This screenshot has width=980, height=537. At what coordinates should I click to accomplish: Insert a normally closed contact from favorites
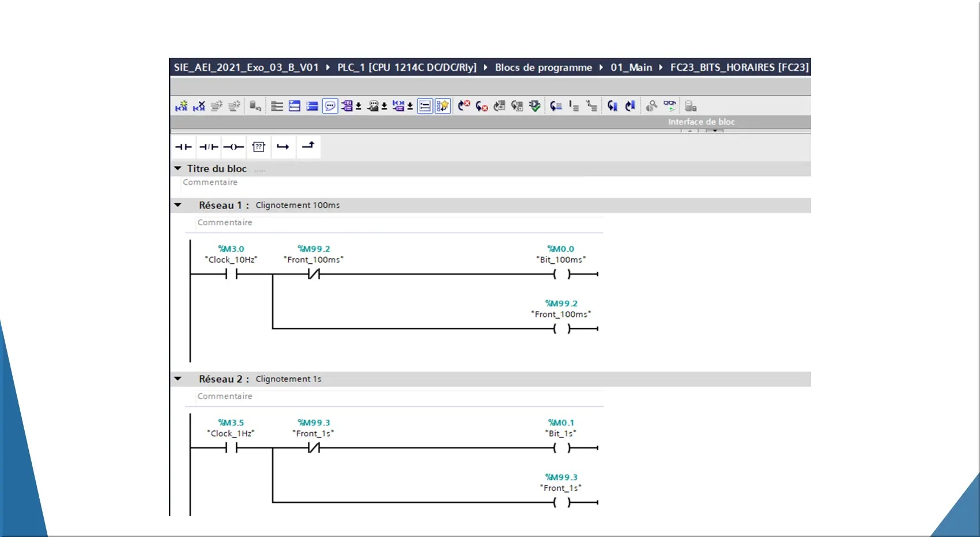point(209,147)
